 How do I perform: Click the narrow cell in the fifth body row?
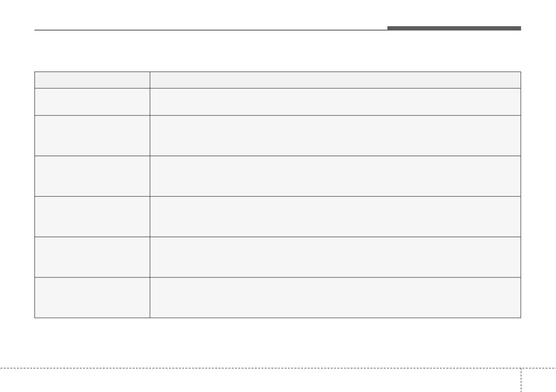pos(92,257)
